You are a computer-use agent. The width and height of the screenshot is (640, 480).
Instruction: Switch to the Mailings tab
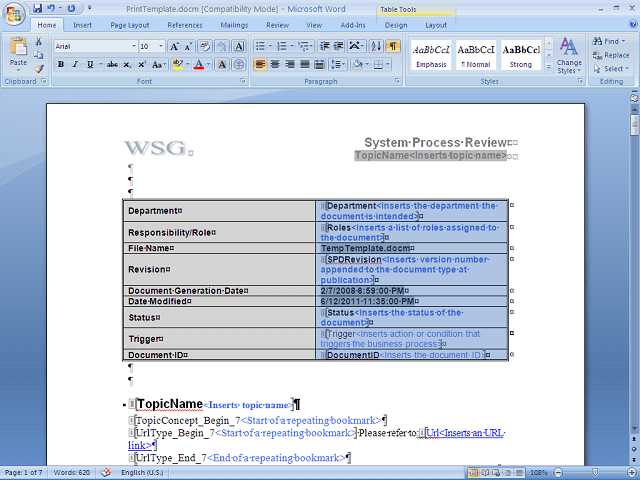coord(234,25)
